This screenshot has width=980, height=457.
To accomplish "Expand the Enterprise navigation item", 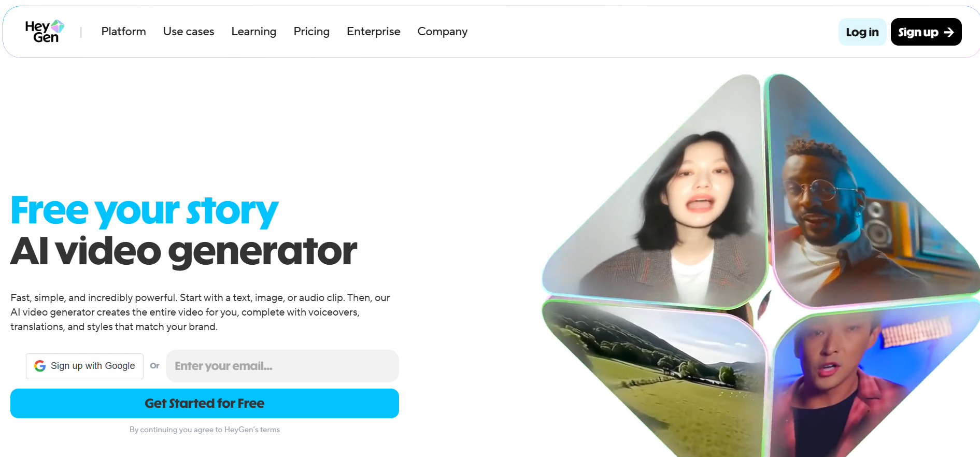I will click(x=374, y=32).
